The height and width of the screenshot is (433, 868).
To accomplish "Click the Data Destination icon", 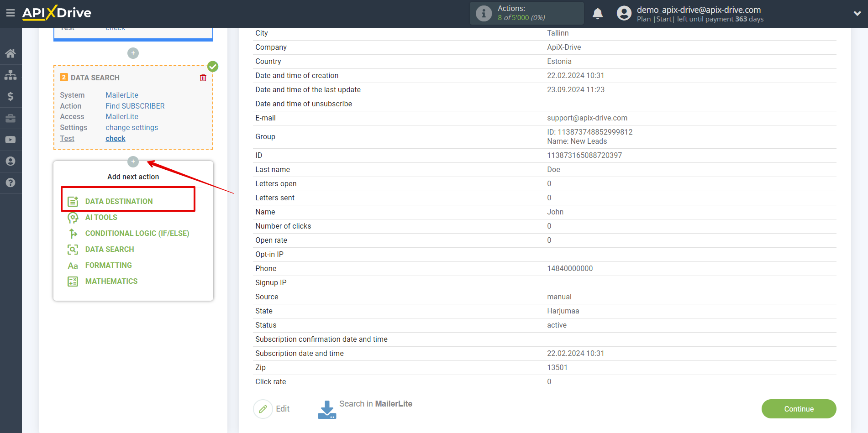I will [73, 201].
